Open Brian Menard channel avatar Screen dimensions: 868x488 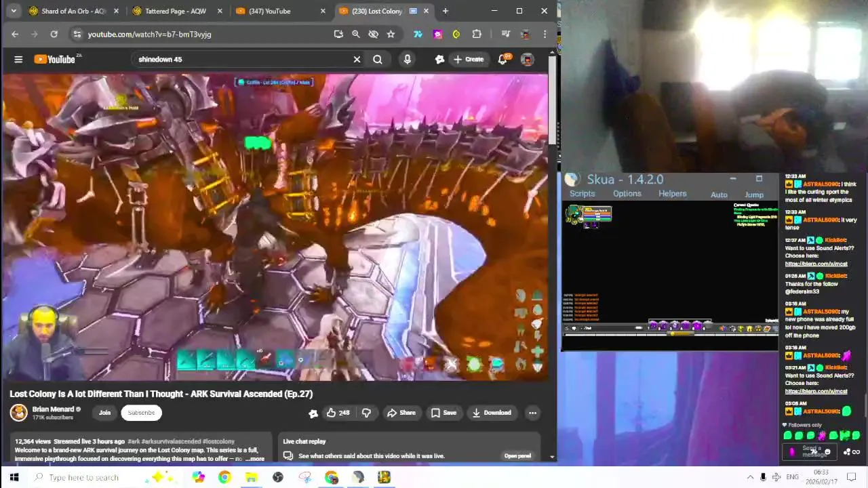(x=18, y=412)
